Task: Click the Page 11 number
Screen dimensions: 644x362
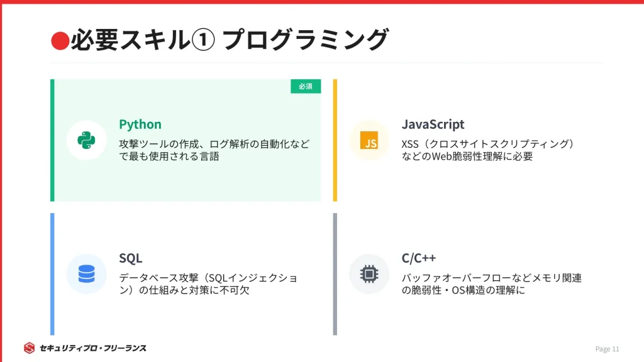Action: [x=607, y=349]
